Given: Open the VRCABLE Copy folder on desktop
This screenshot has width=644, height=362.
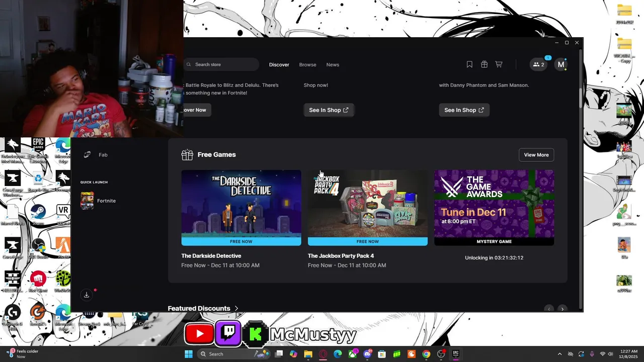Looking at the screenshot, I should pos(624,50).
